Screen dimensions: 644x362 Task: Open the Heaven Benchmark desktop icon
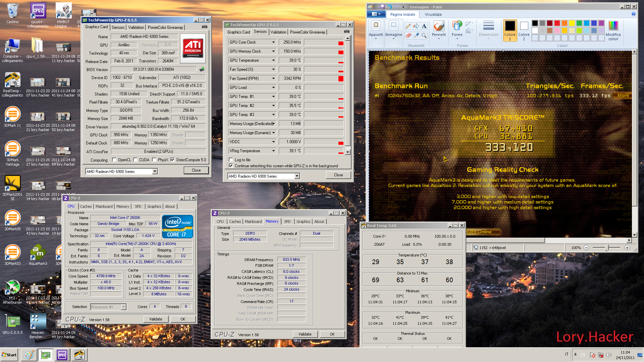[38, 326]
